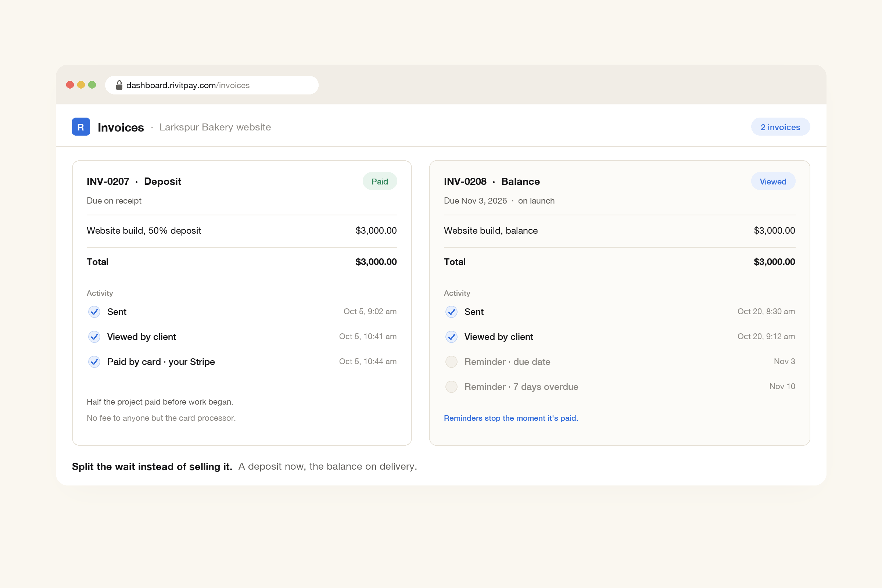Screen dimensions: 882x588
Task: Click the Sent check icon on INV-0207
Action: (x=94, y=312)
